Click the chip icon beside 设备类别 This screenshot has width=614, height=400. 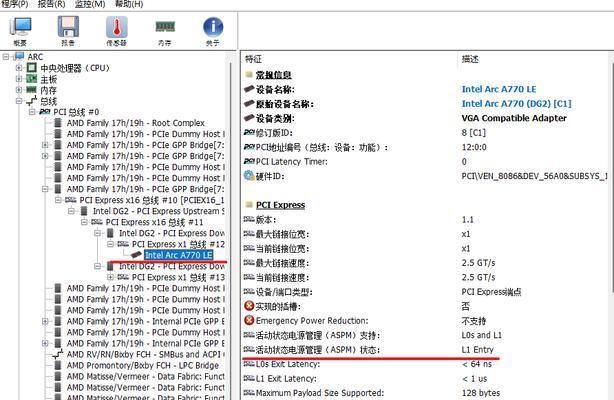coord(249,118)
